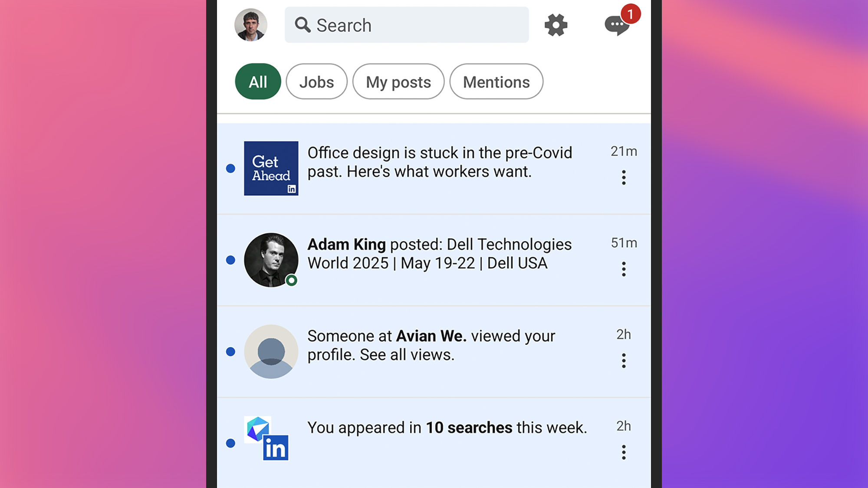
Task: Open the settings gear icon
Action: click(x=556, y=25)
